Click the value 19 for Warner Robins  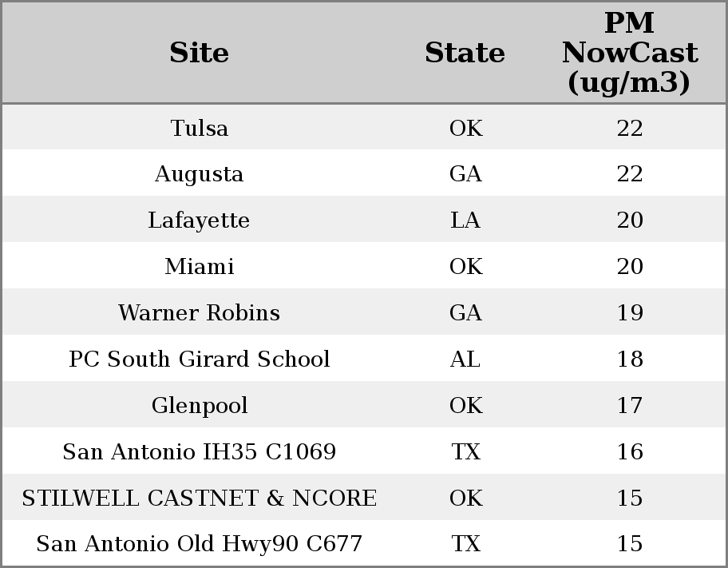(x=630, y=312)
